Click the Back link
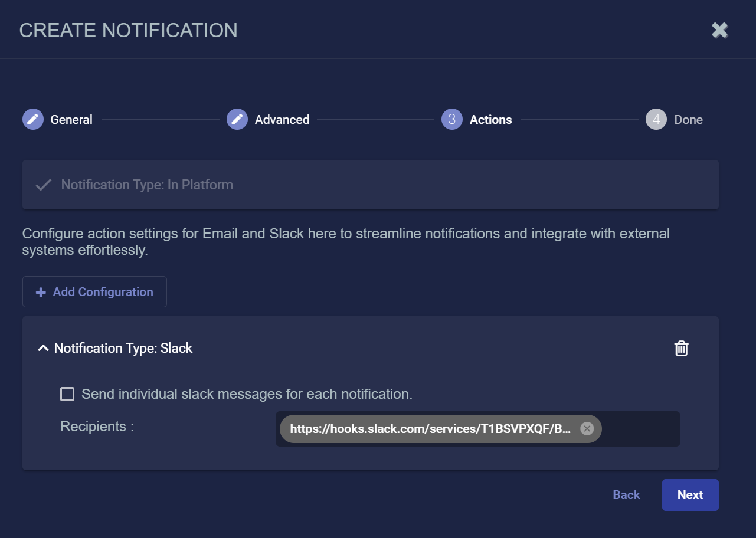 click(x=626, y=495)
